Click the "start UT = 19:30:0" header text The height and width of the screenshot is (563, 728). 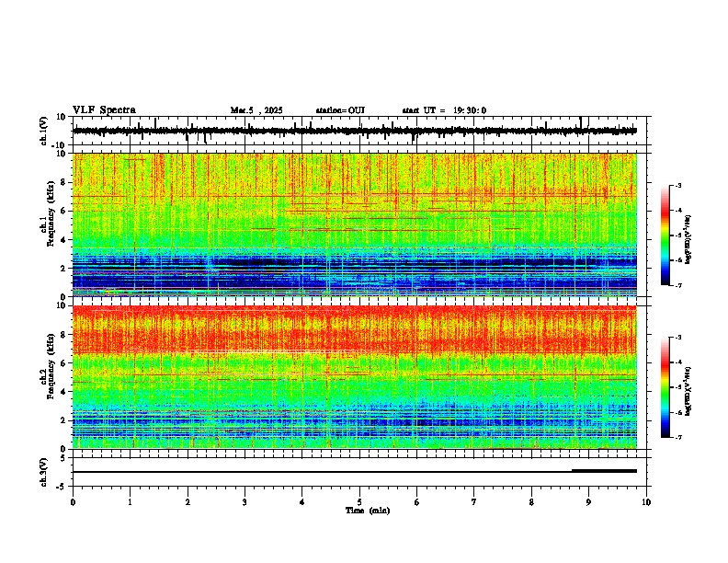click(444, 110)
